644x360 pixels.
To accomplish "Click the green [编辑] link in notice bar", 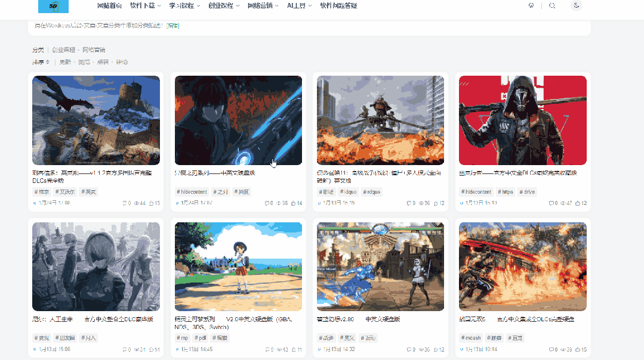I will 173,26.
